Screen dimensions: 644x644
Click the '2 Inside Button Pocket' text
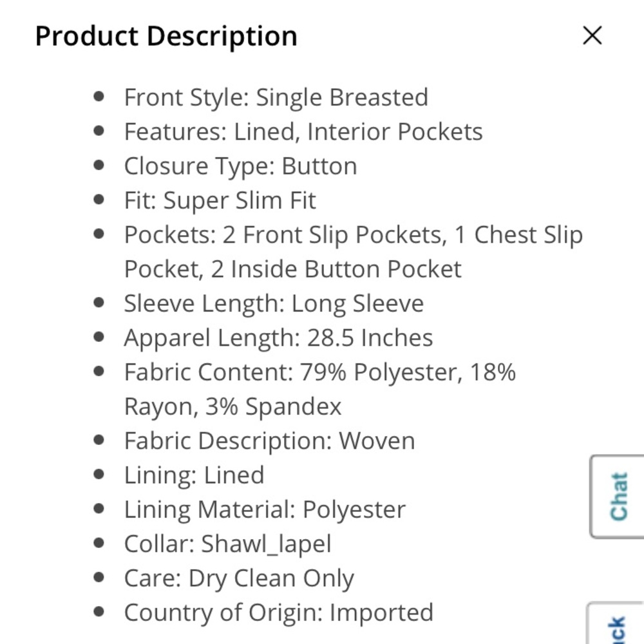click(x=336, y=269)
